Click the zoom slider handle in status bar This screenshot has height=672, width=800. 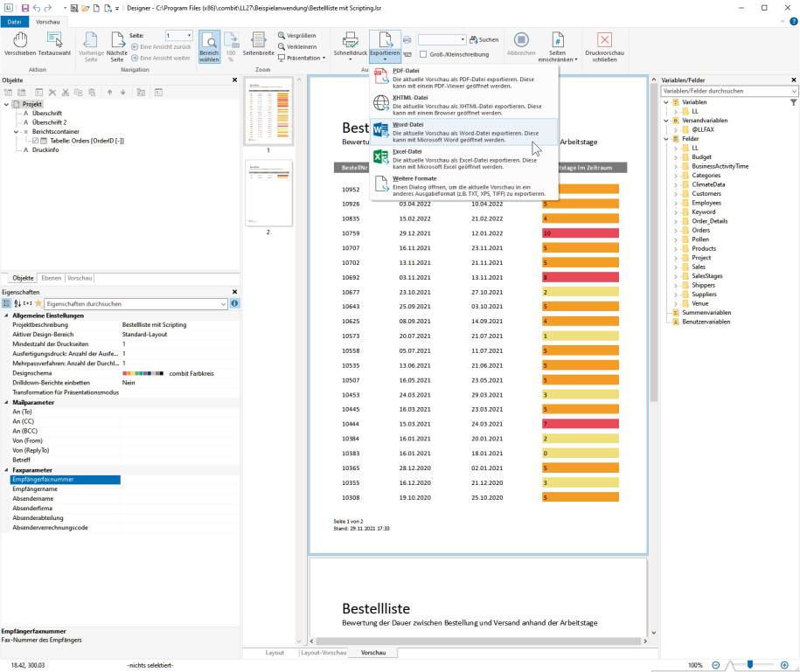coord(750,664)
